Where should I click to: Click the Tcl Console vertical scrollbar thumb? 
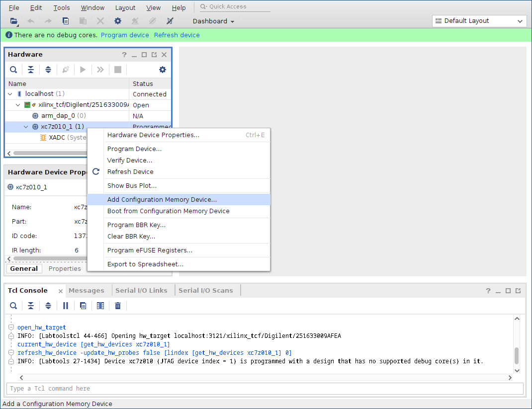[517, 356]
